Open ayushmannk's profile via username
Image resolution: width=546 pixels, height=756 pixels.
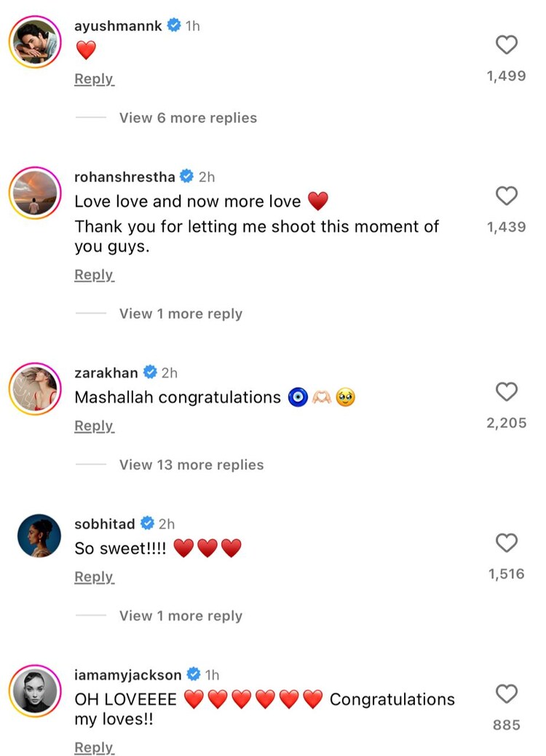coord(119,25)
